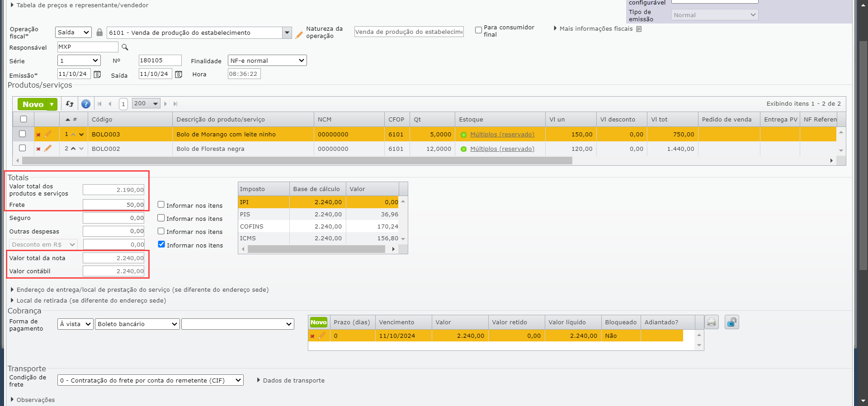
Task: Enable Para consumidor final checkbox
Action: (x=478, y=30)
